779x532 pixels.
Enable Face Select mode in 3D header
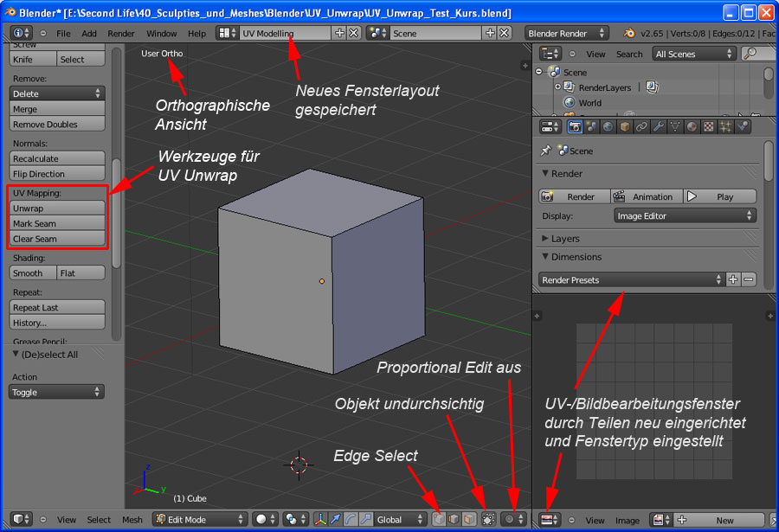469,519
